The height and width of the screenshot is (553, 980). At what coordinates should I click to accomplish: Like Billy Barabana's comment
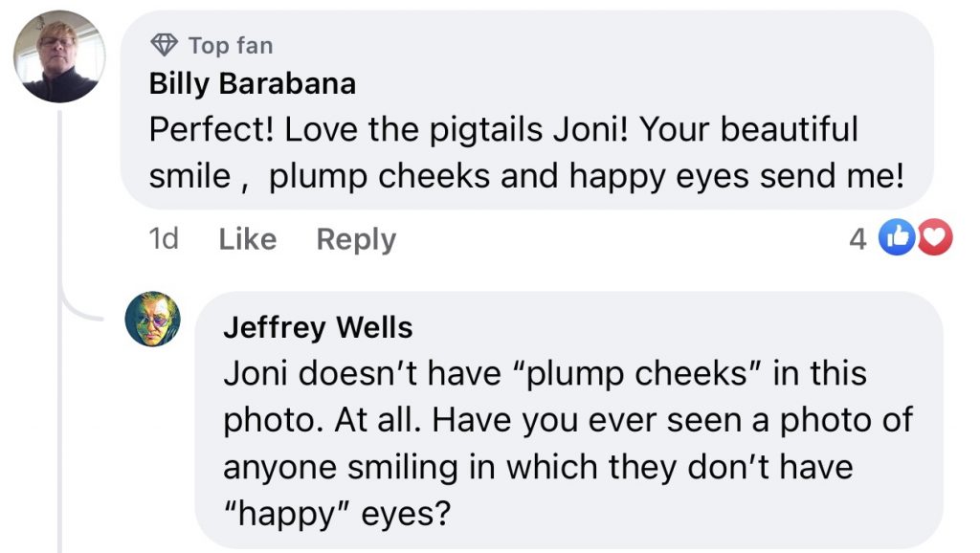tap(247, 239)
